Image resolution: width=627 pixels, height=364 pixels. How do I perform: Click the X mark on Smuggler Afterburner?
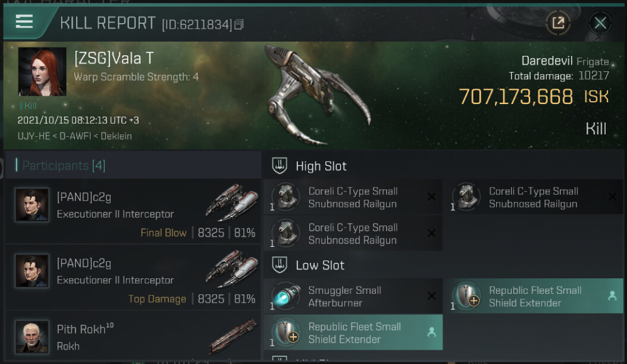pyautogui.click(x=431, y=296)
